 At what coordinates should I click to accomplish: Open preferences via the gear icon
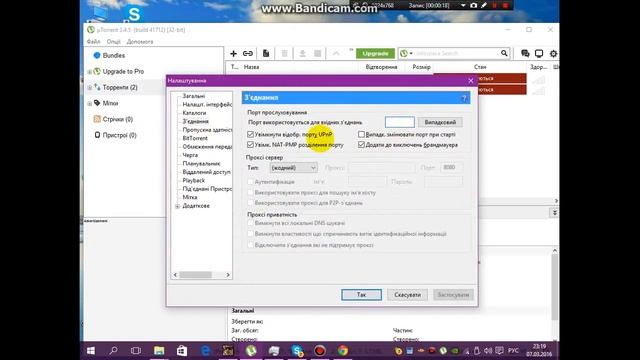(553, 53)
